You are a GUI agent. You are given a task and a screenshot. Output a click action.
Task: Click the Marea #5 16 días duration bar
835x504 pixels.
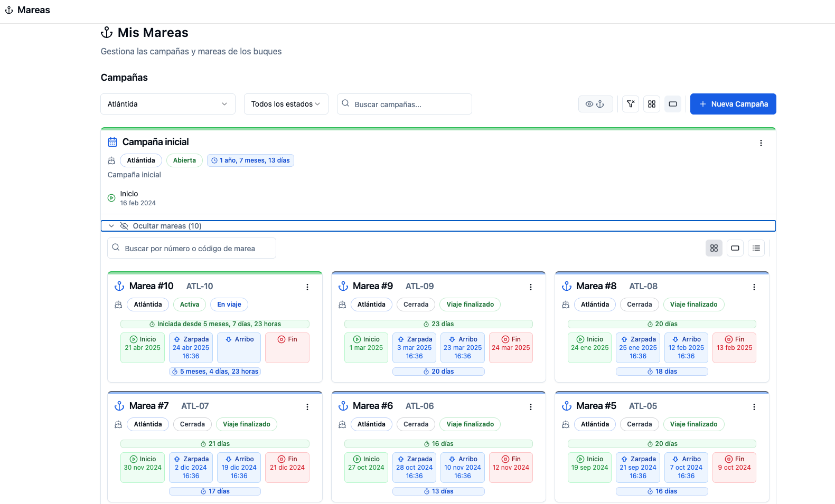(x=661, y=491)
